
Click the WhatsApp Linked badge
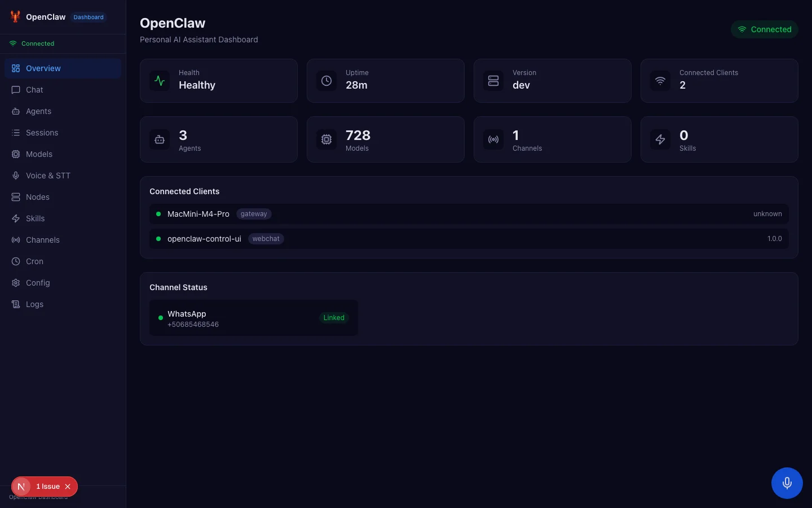coord(334,318)
